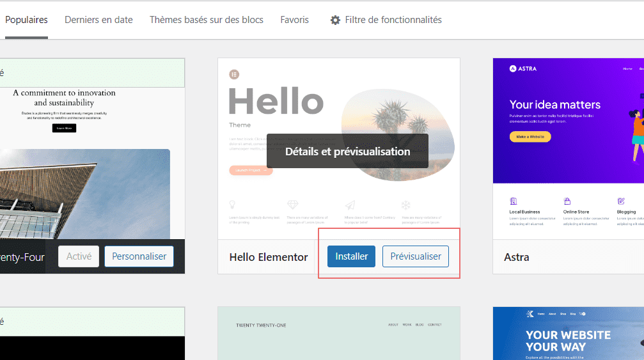
Task: Click Make a Website button in Astra preview
Action: tap(530, 137)
